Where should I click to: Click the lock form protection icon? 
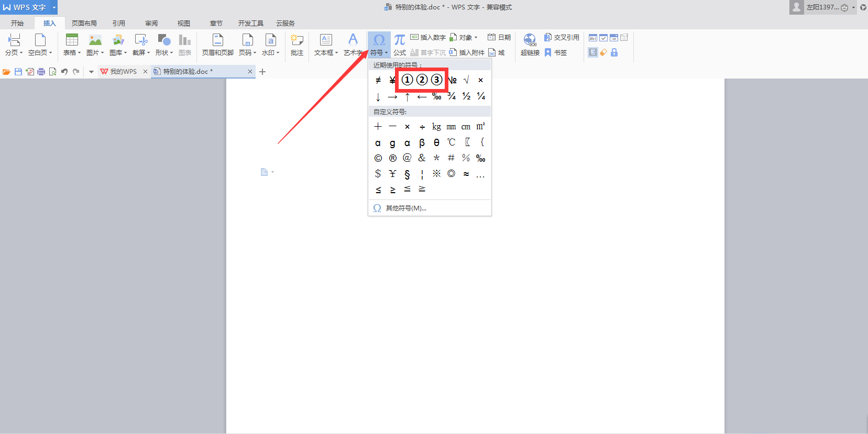point(614,52)
